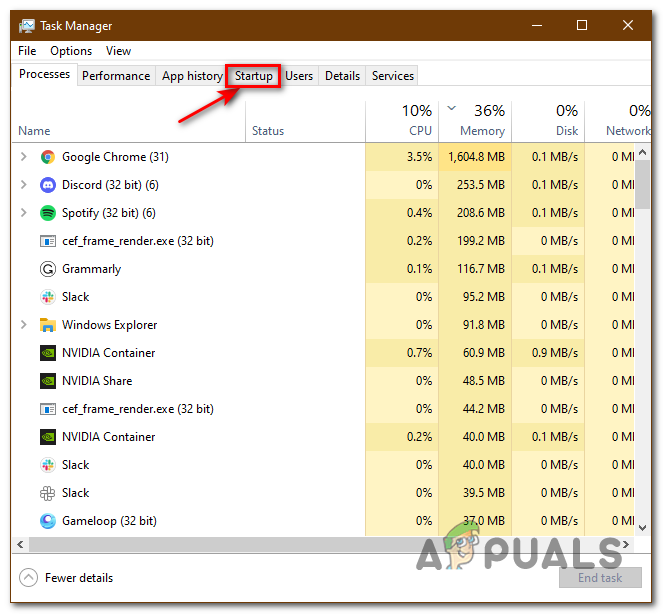The width and height of the screenshot is (663, 614).
Task: Expand the Spotify process group
Action: (x=24, y=213)
